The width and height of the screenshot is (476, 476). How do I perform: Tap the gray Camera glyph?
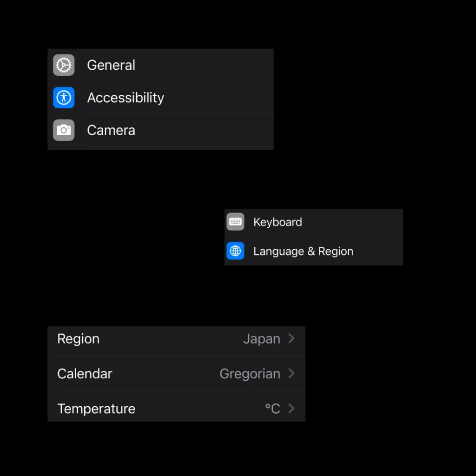[x=64, y=130]
